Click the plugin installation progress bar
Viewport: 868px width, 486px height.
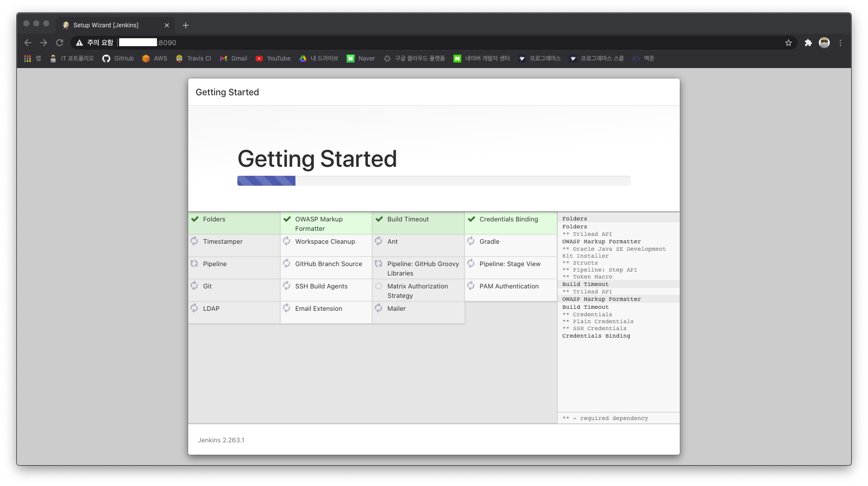(x=434, y=181)
